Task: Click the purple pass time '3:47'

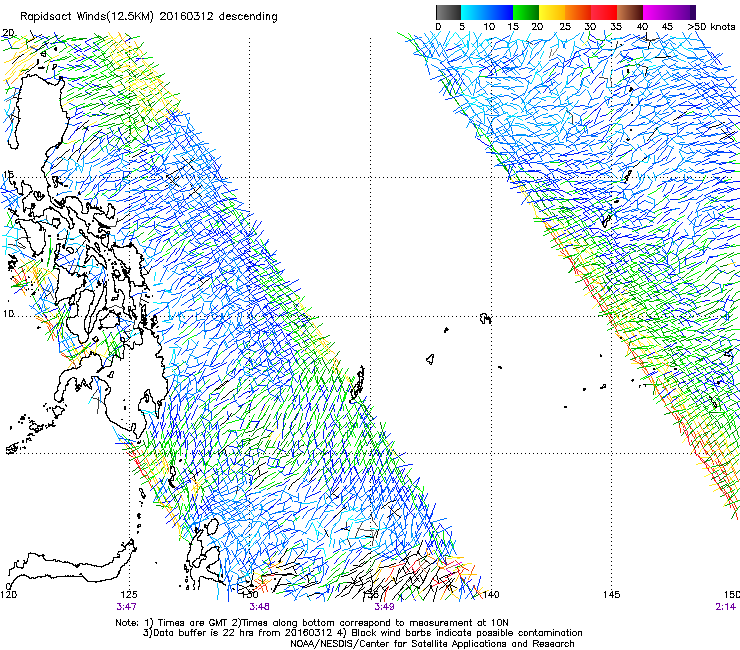Action: pyautogui.click(x=126, y=607)
